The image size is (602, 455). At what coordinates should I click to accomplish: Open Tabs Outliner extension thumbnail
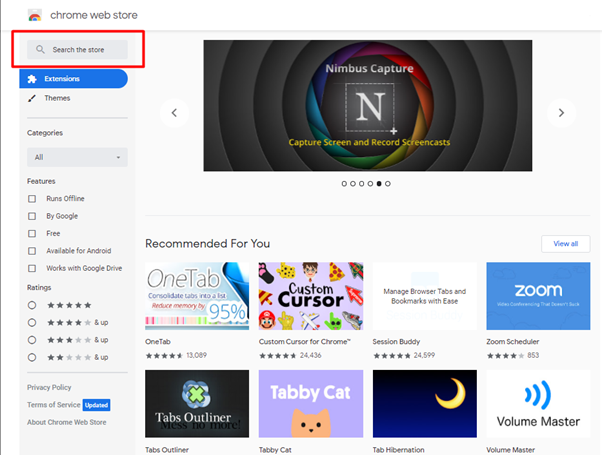197,404
